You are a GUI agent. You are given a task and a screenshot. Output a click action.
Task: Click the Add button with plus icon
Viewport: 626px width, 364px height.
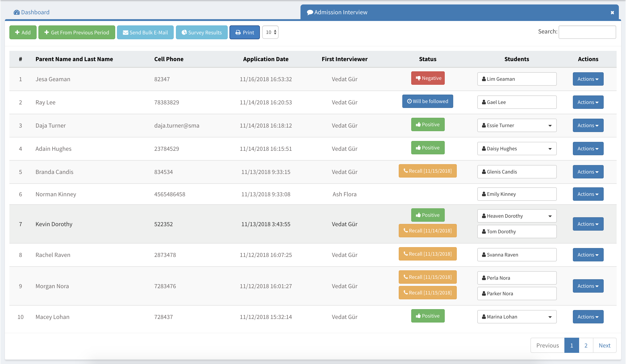point(23,32)
